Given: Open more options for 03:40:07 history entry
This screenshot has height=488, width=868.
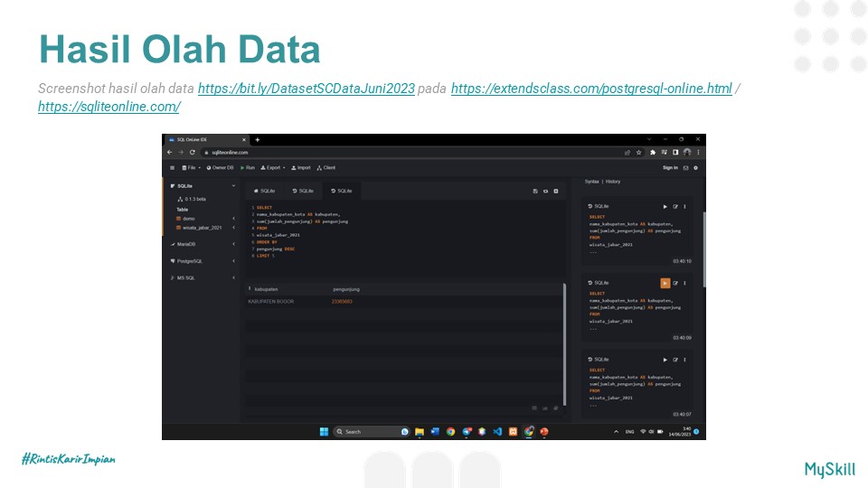Looking at the screenshot, I should click(x=684, y=360).
